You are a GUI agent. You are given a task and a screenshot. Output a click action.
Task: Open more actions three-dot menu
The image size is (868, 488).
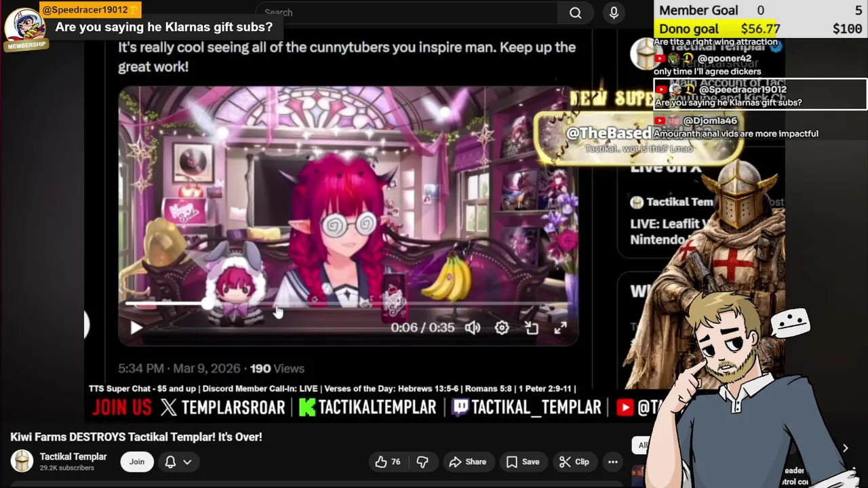coord(613,462)
